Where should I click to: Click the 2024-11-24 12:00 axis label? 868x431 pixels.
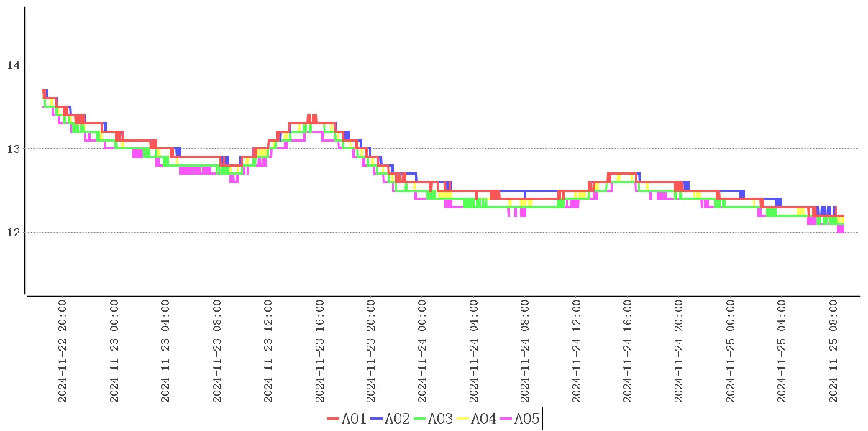(x=576, y=351)
